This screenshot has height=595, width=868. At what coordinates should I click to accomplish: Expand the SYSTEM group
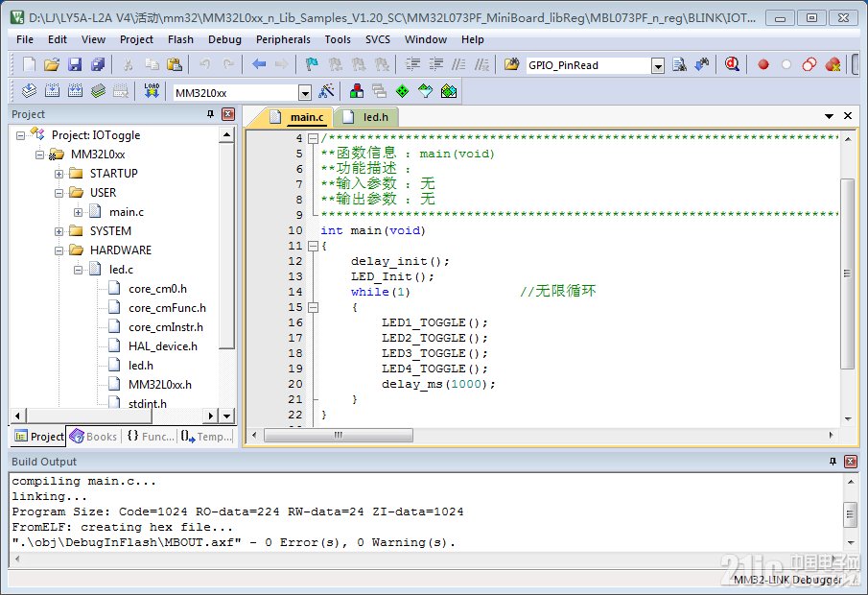[59, 231]
